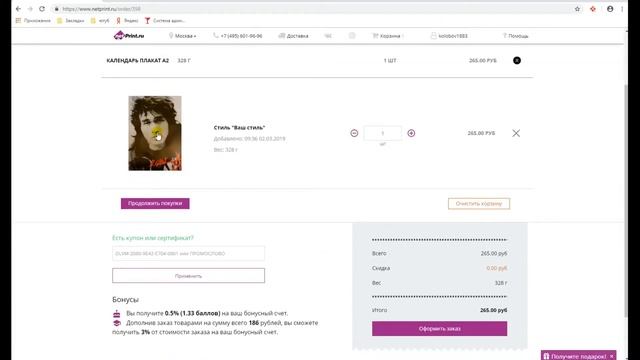Screen dimensions: 640x360
Task: Open the Закладки bookmarks folder
Action: click(71, 20)
